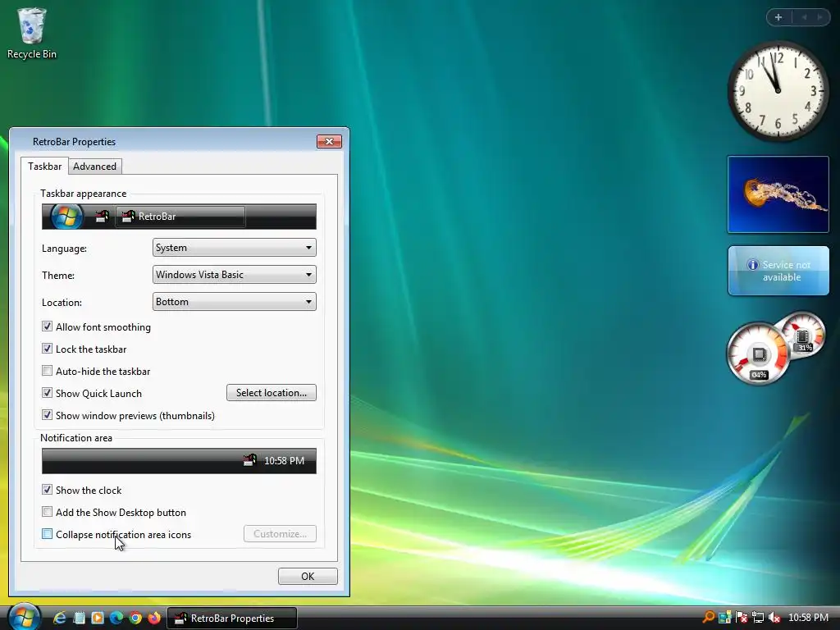This screenshot has height=630, width=840.
Task: Click the Start orb in taskbar appearance preview
Action: 66,217
